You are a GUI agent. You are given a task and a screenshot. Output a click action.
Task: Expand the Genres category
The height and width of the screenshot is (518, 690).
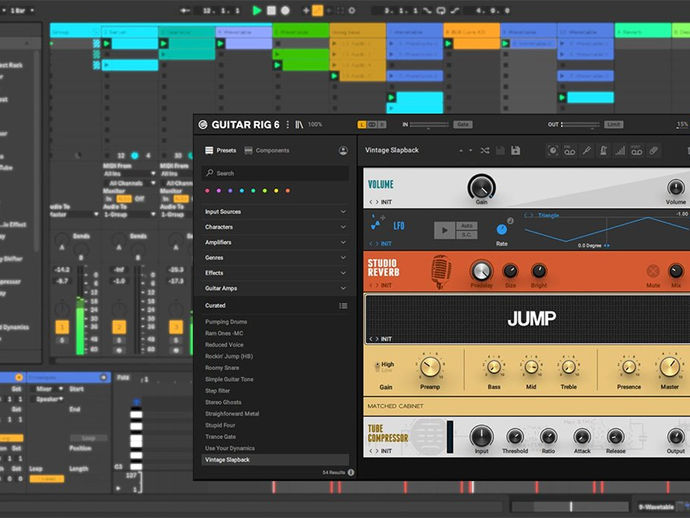pyautogui.click(x=275, y=258)
